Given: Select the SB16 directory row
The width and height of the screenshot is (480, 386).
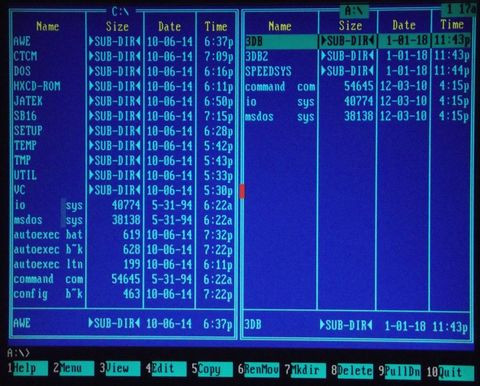Looking at the screenshot, I should pyautogui.click(x=123, y=116).
